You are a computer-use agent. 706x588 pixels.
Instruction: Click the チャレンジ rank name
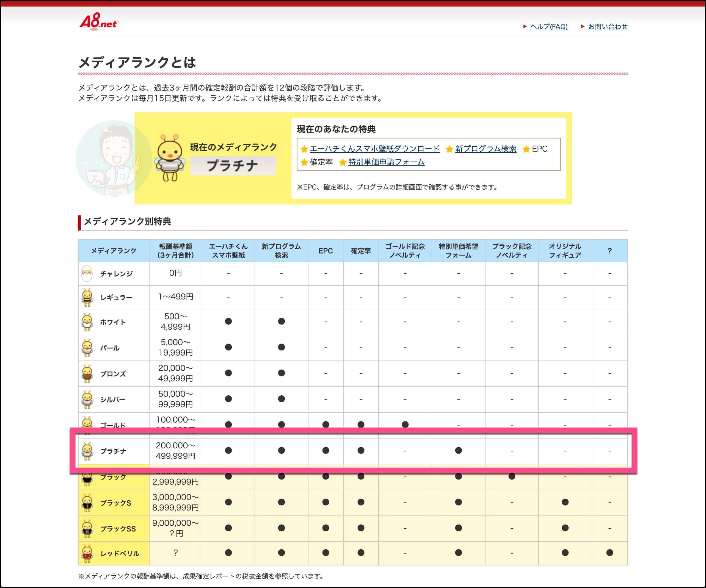point(116,274)
